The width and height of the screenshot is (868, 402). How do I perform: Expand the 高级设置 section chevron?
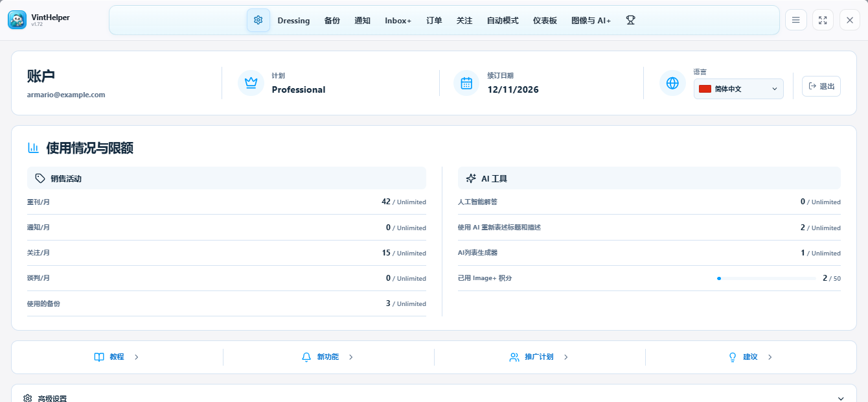(841, 399)
